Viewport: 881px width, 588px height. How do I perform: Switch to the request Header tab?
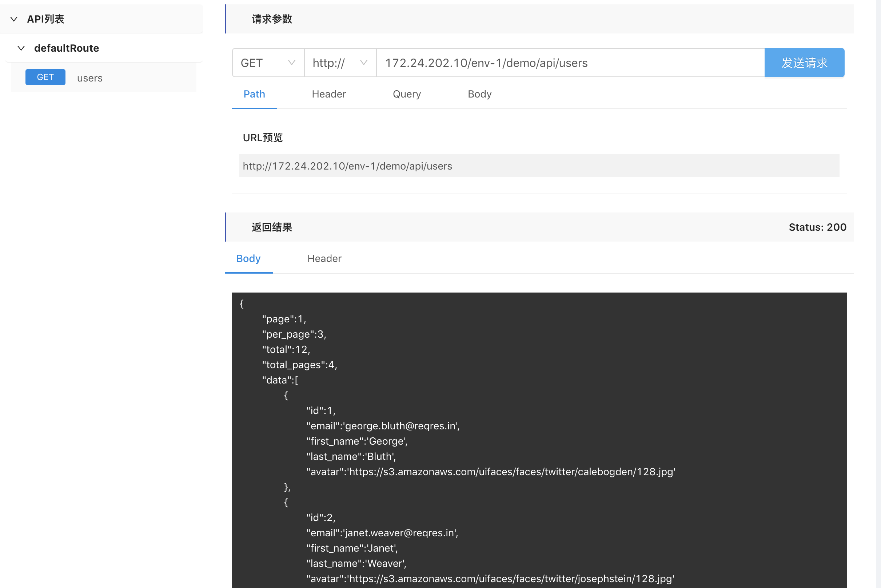(329, 94)
